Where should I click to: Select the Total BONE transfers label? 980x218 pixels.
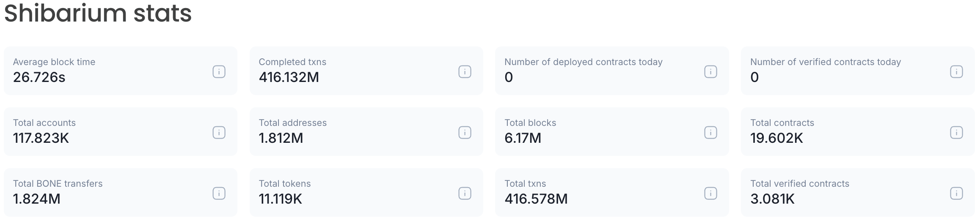tap(58, 184)
